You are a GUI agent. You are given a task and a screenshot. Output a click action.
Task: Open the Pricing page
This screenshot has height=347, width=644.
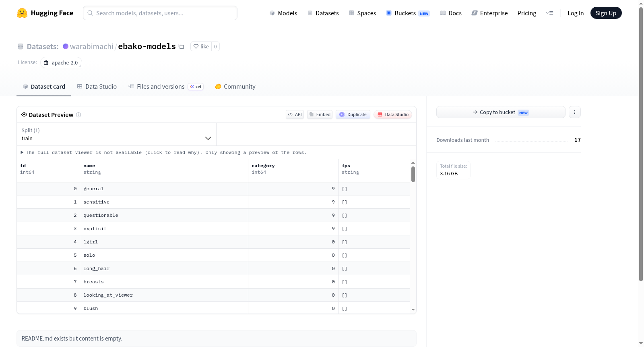pos(527,13)
